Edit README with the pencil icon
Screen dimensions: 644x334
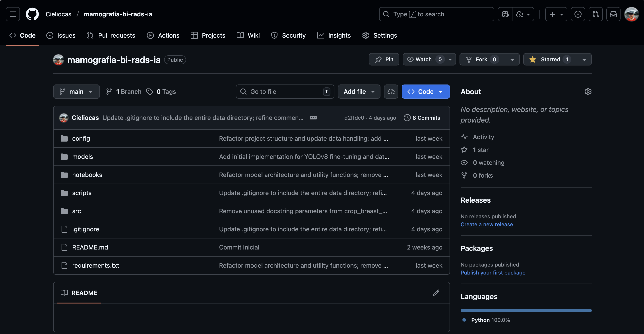[436, 293]
